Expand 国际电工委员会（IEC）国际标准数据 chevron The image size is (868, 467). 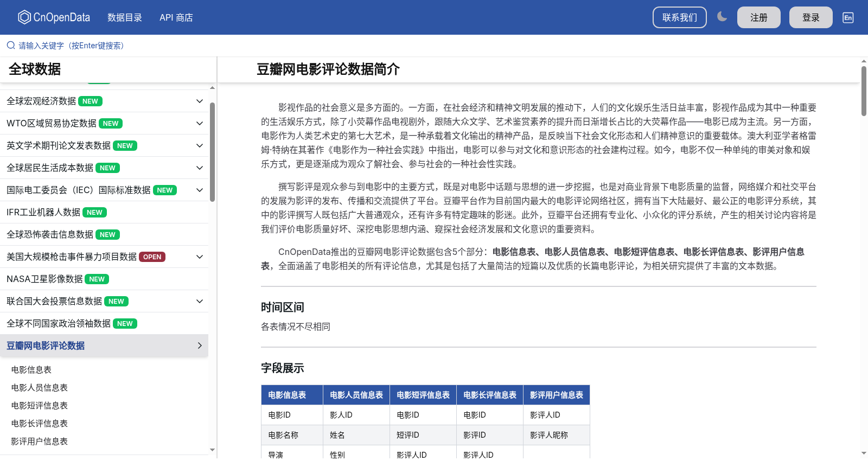pos(200,190)
